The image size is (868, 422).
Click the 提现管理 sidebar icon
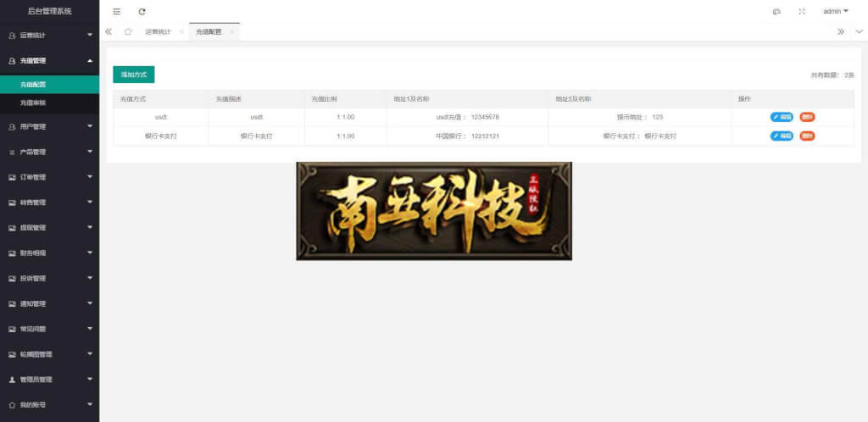[12, 228]
